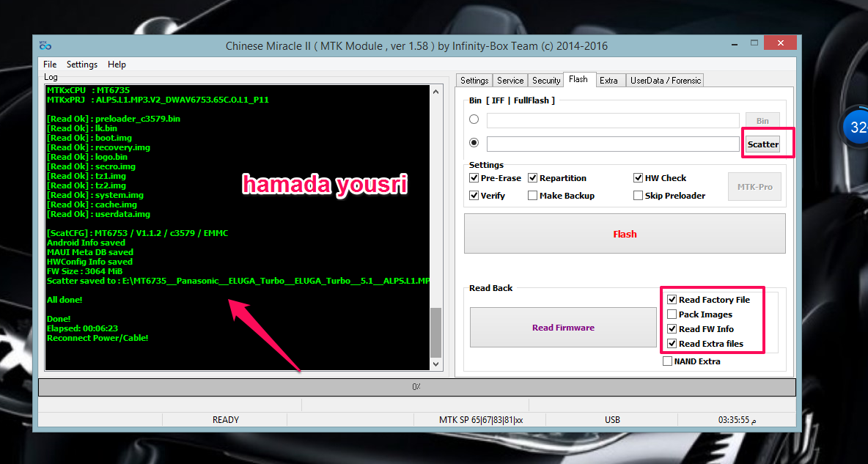Click the Scatter file path field

coord(613,144)
